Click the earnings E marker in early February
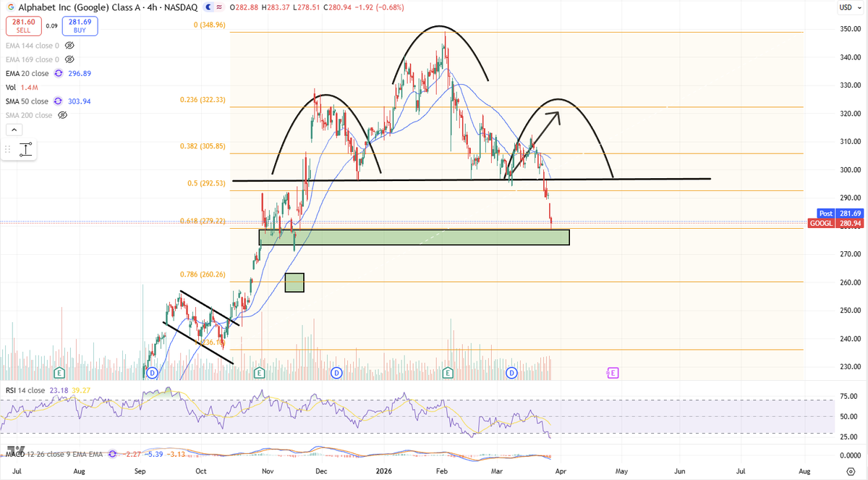The image size is (868, 480). click(448, 373)
